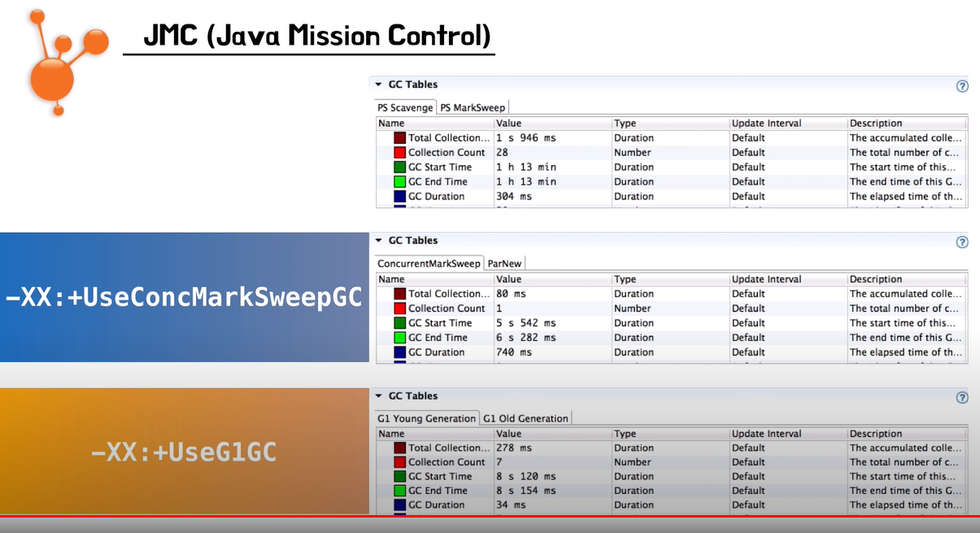
Task: Click the green GC Start Time swatch at 5 s 542 ms
Action: click(x=399, y=323)
